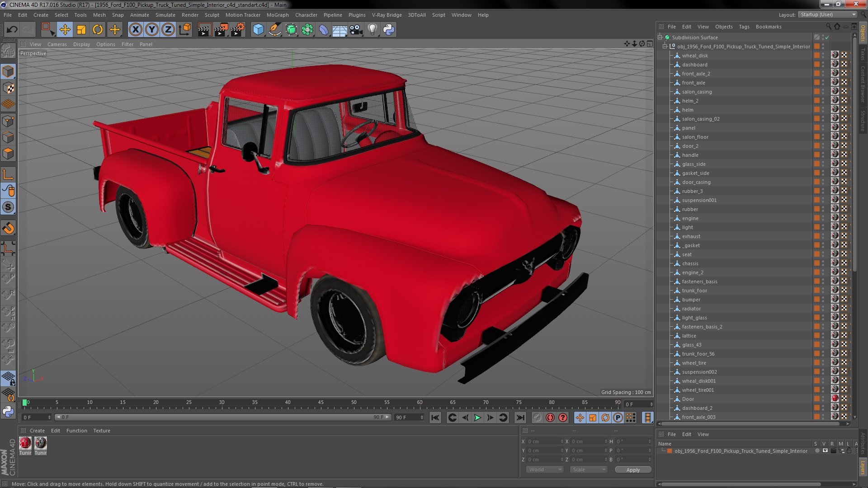Select second Tunin dark material thumbnail
Viewport: 868px width, 488px height.
(x=41, y=443)
